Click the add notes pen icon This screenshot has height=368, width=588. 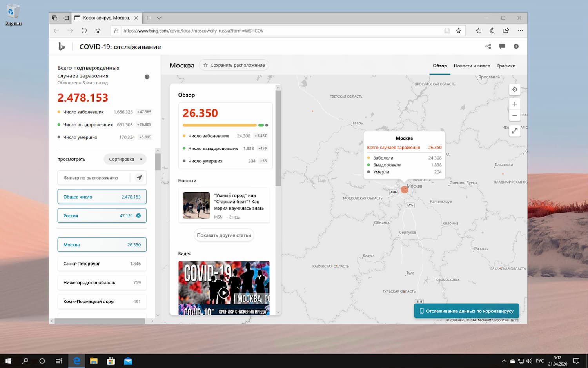point(492,31)
